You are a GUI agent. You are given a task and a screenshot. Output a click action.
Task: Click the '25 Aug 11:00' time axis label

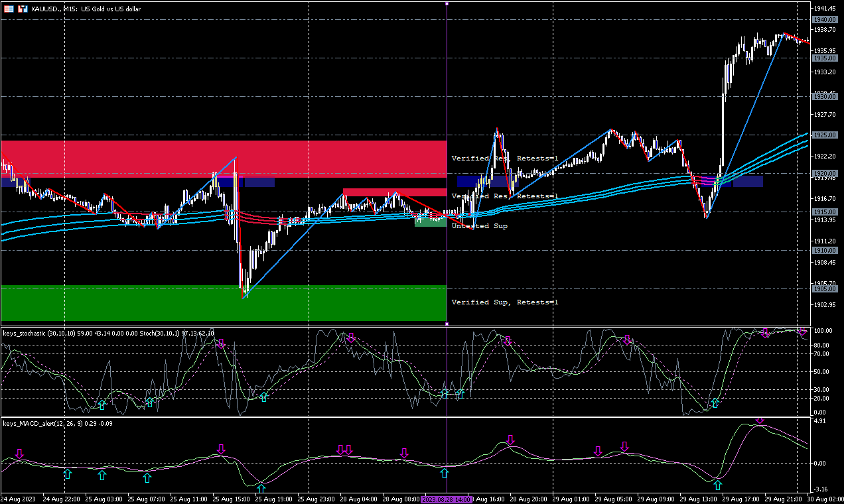[189, 498]
